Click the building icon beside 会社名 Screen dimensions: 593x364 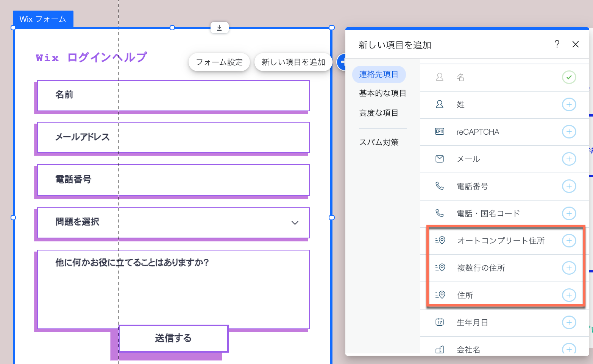pos(440,350)
